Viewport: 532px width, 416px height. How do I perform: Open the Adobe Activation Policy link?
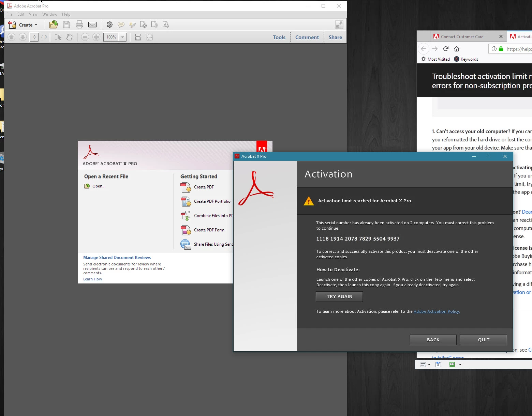click(437, 311)
